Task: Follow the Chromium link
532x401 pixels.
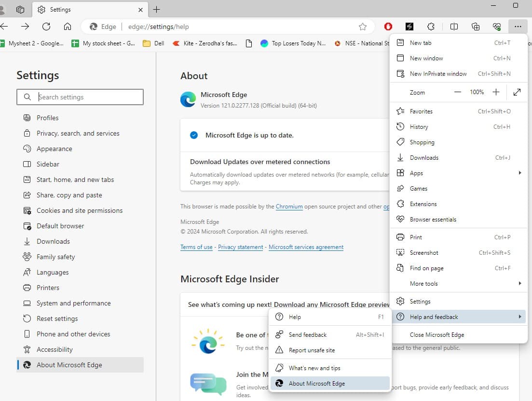Action: [289, 207]
